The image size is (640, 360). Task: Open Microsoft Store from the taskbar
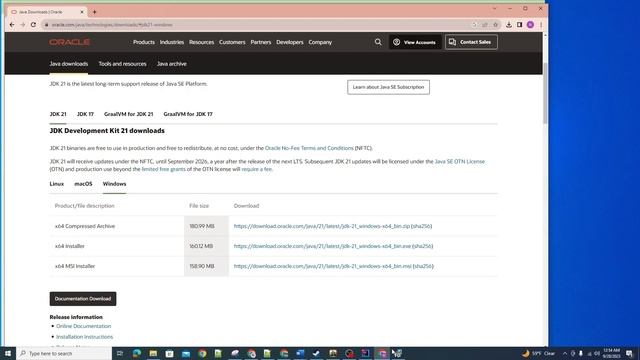click(x=169, y=353)
